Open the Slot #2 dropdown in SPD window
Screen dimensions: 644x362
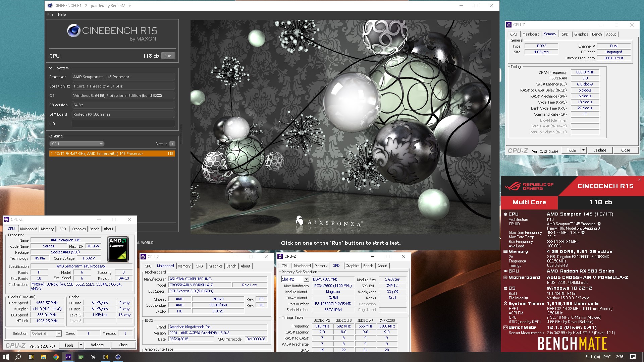pos(295,279)
